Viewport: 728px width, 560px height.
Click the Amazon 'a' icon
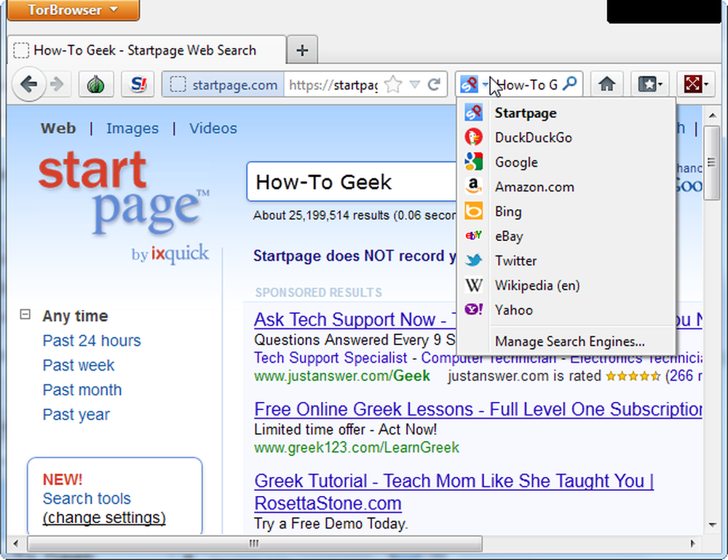point(474,186)
